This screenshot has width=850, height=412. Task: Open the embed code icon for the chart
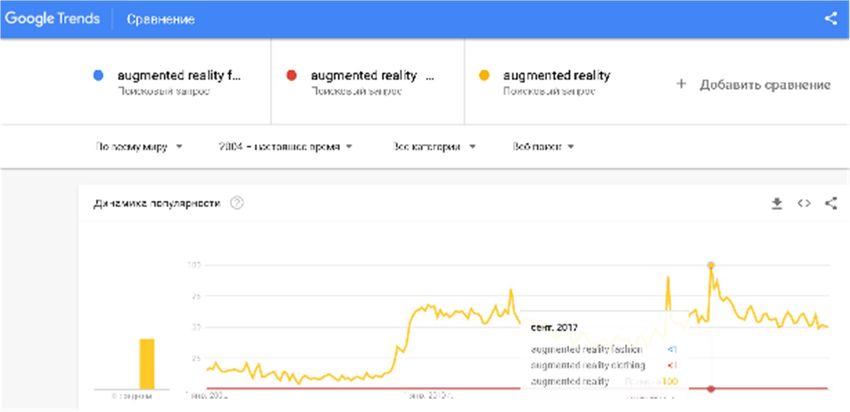coord(804,203)
